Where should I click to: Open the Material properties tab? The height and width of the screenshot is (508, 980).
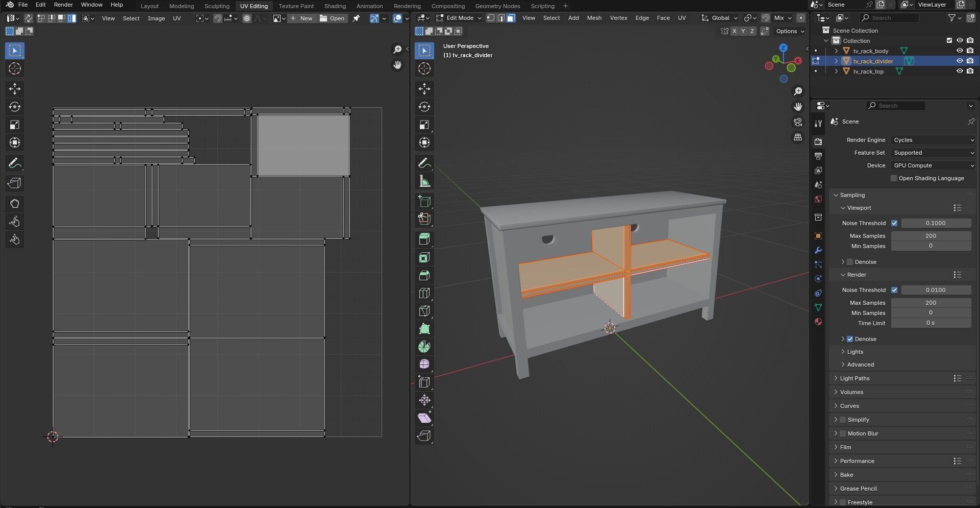818,322
